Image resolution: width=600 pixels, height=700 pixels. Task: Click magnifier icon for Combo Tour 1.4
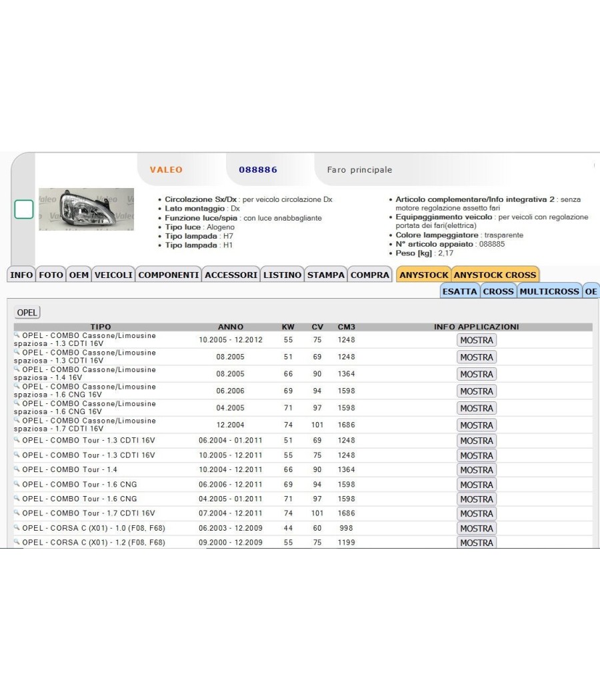pos(17,469)
